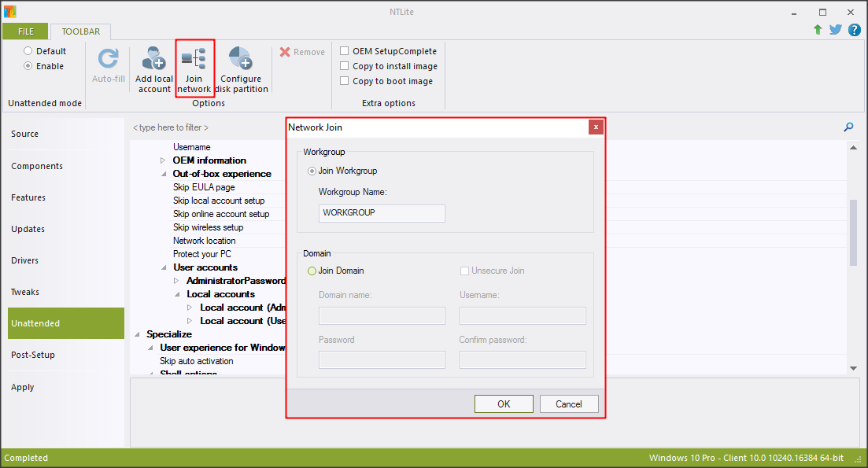This screenshot has height=468, width=868.
Task: Open the Join network tool
Action: tap(194, 59)
